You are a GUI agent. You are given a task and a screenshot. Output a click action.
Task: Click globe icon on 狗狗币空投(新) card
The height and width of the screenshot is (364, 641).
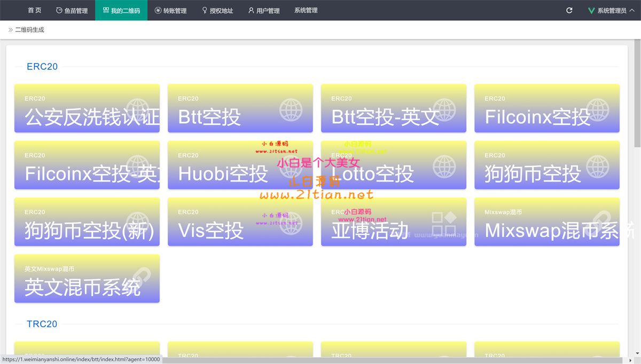click(x=138, y=223)
